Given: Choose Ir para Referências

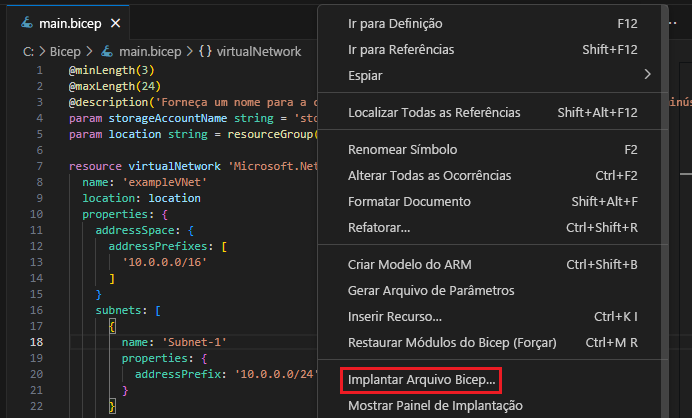Looking at the screenshot, I should [493, 49].
